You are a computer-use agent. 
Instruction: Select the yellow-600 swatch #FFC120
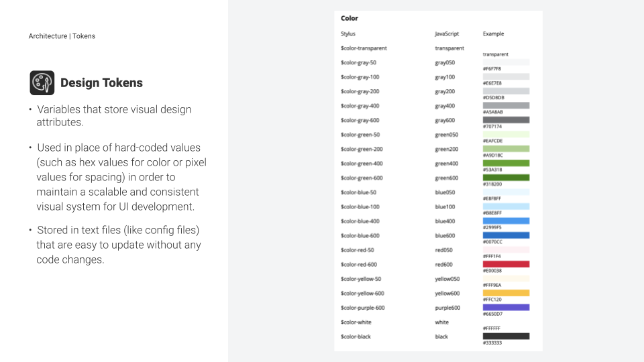[x=506, y=293]
